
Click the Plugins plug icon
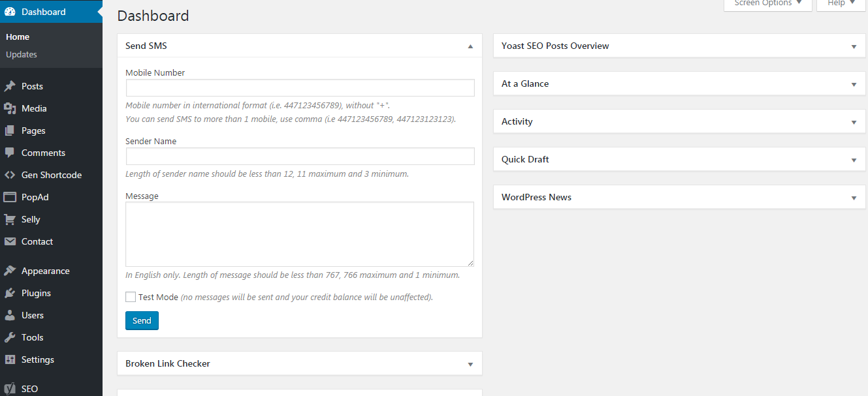tap(10, 293)
